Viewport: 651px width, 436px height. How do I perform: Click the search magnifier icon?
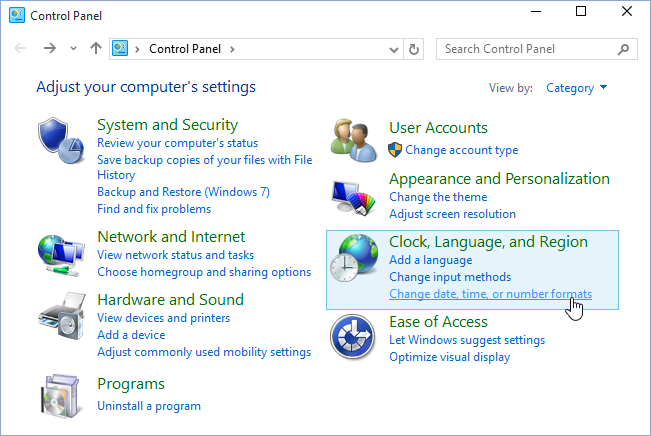pos(623,49)
